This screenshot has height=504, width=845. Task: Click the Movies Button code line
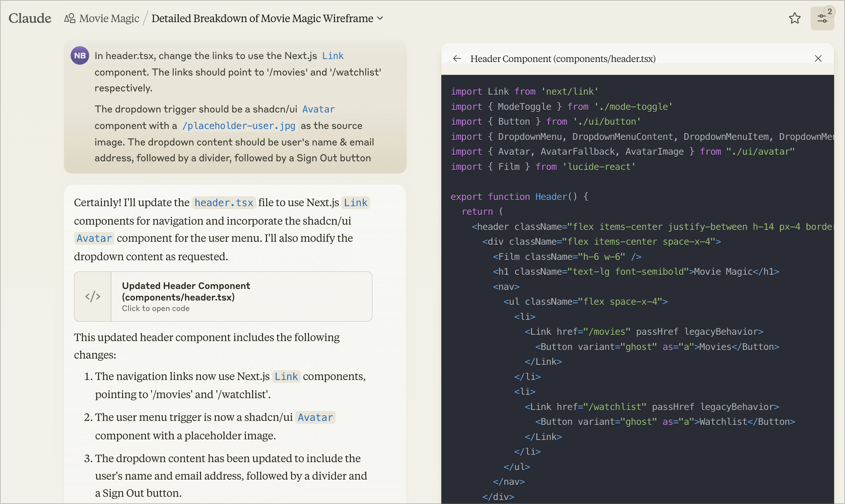[657, 347]
